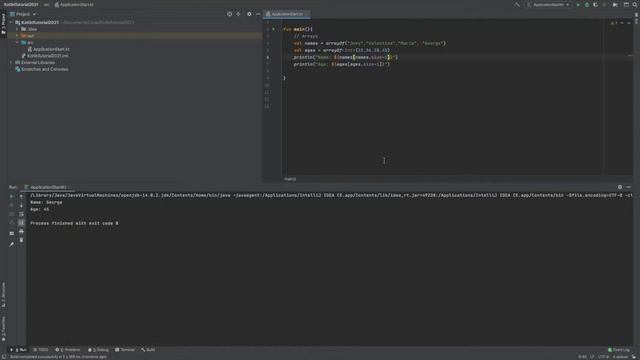Screen dimensions: 640x360
Task: Click expand/collapse all icon in Project panel
Action: coord(238,14)
